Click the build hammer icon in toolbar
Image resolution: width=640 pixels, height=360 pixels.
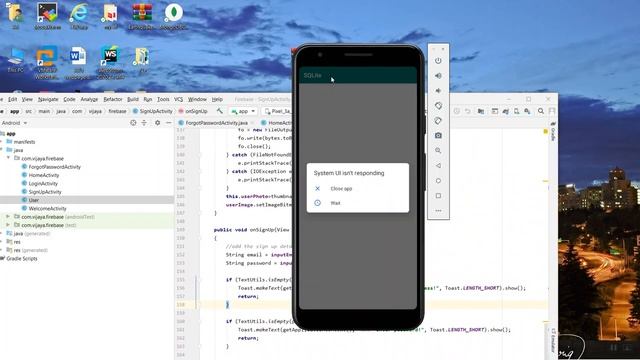(x=220, y=111)
